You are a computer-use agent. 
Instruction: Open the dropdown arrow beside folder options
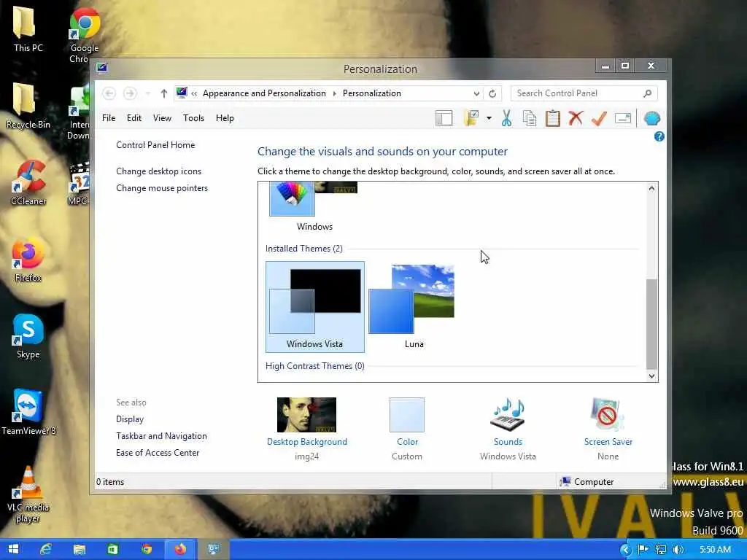[489, 118]
